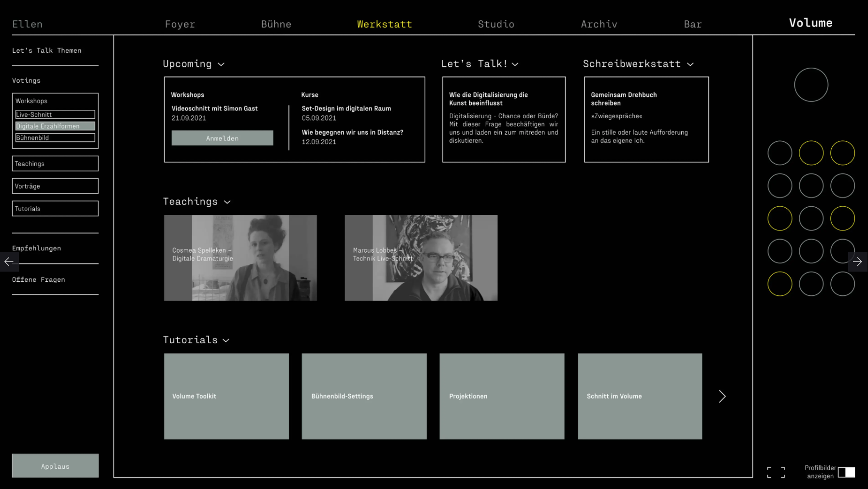The width and height of the screenshot is (868, 489).
Task: Click the right arrow navigation icon
Action: (x=857, y=262)
